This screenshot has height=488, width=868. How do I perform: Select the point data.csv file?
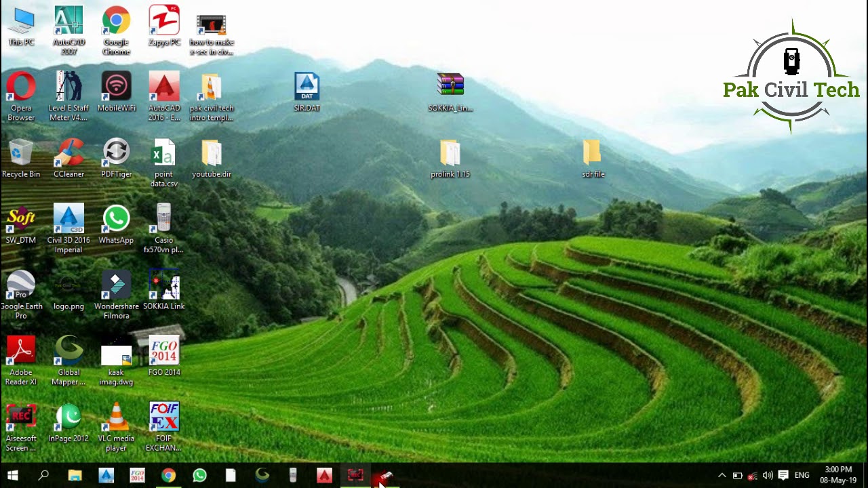click(164, 163)
